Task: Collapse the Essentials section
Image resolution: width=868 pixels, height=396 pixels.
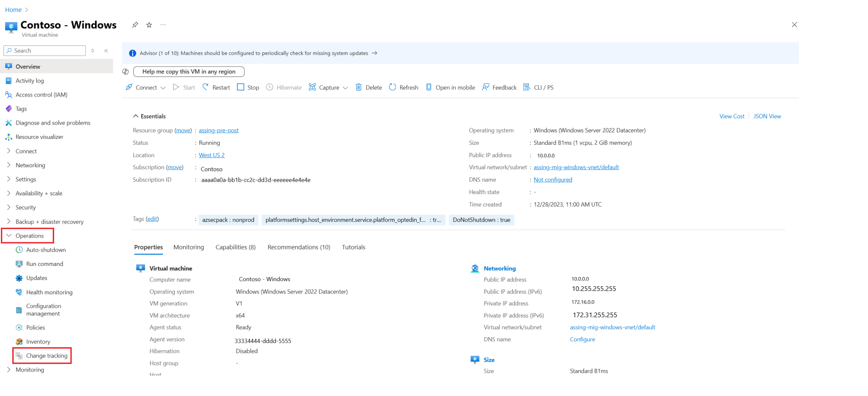Action: [x=136, y=116]
